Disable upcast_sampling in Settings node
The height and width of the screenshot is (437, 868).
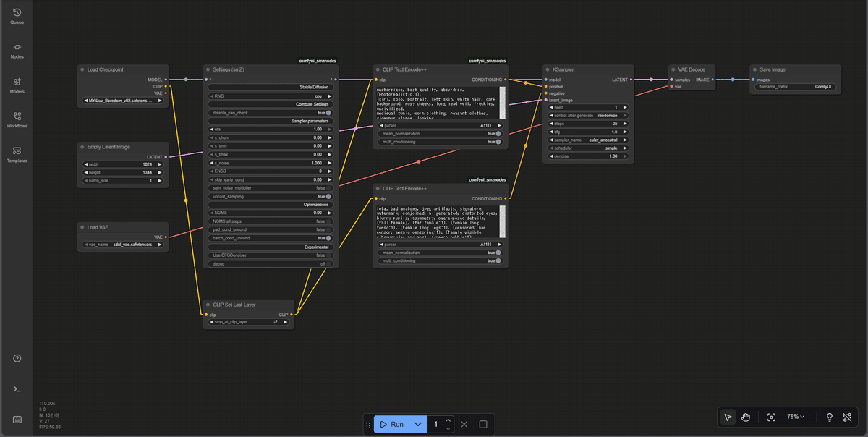coord(329,196)
